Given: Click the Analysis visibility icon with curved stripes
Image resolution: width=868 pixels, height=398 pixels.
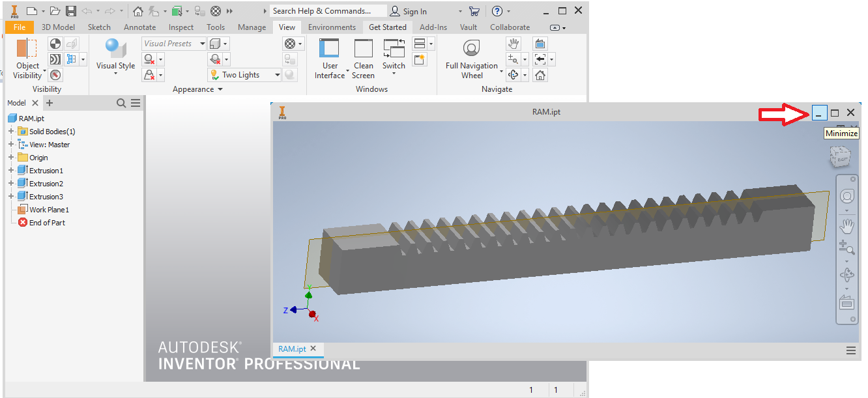Looking at the screenshot, I should coord(55,59).
